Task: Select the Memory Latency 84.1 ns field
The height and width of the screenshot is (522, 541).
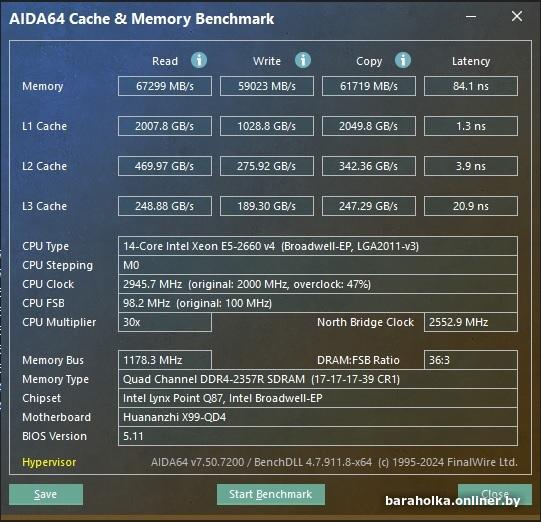Action: click(471, 86)
